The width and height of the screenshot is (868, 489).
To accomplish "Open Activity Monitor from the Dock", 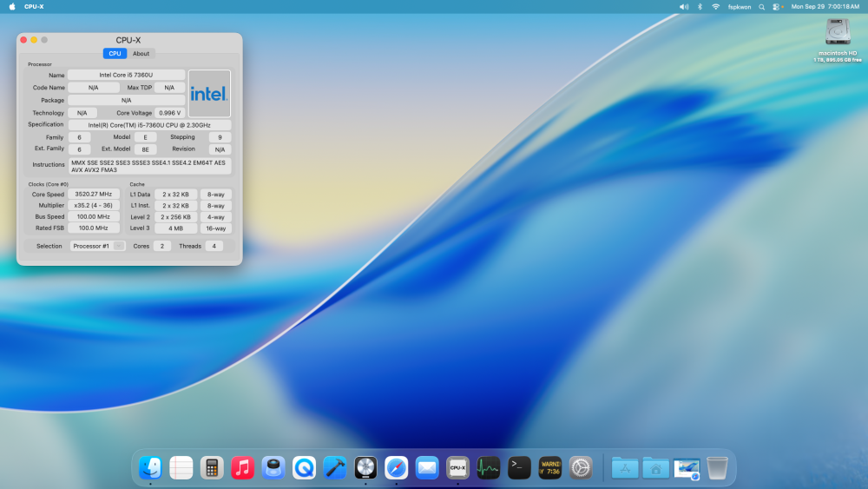I will (488, 468).
